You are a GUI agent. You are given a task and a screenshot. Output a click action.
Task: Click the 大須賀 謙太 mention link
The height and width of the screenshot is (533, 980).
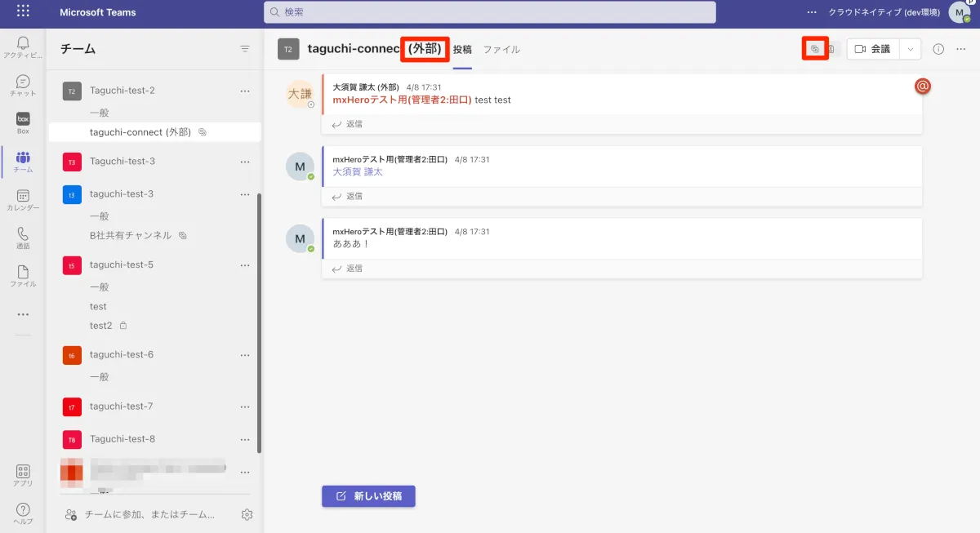(358, 172)
